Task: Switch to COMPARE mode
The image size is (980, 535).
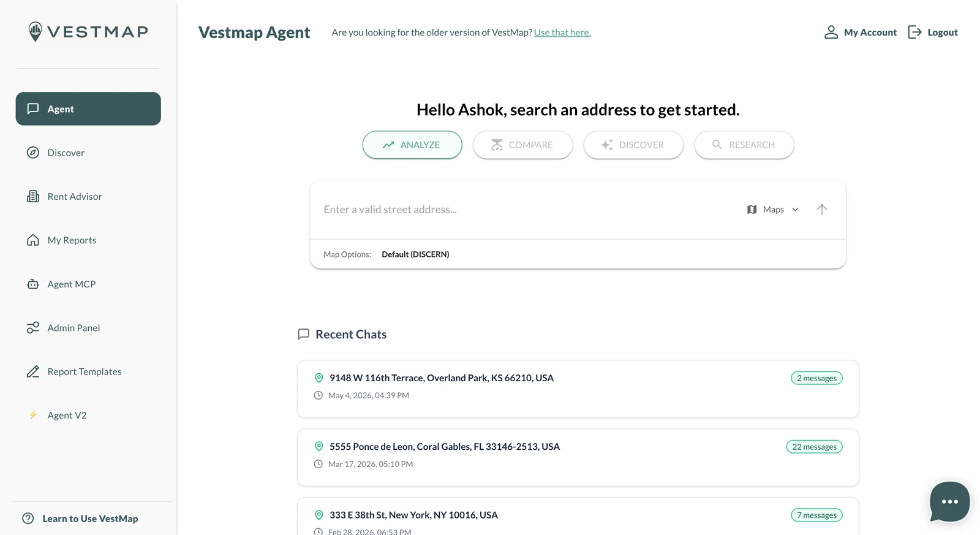Action: pos(523,145)
